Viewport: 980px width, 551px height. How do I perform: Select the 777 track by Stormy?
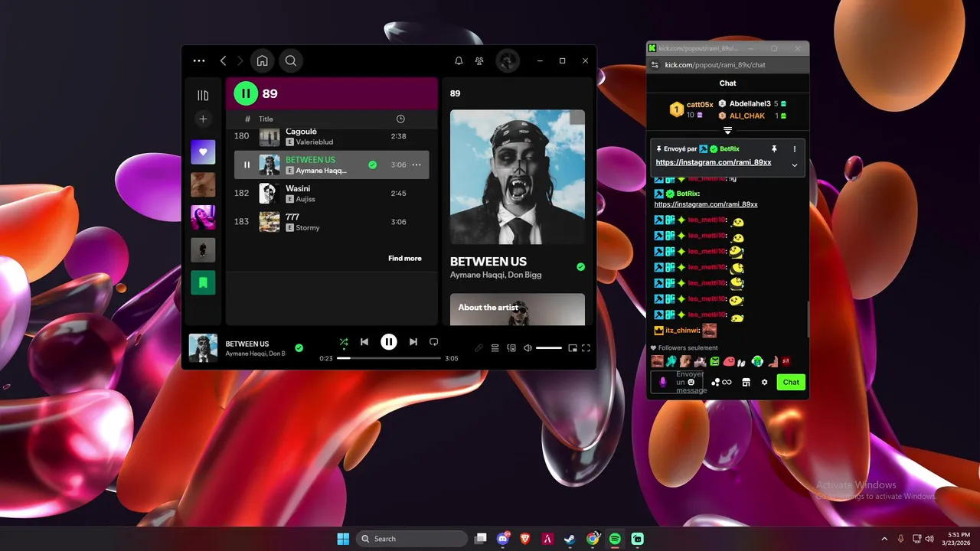click(x=332, y=222)
